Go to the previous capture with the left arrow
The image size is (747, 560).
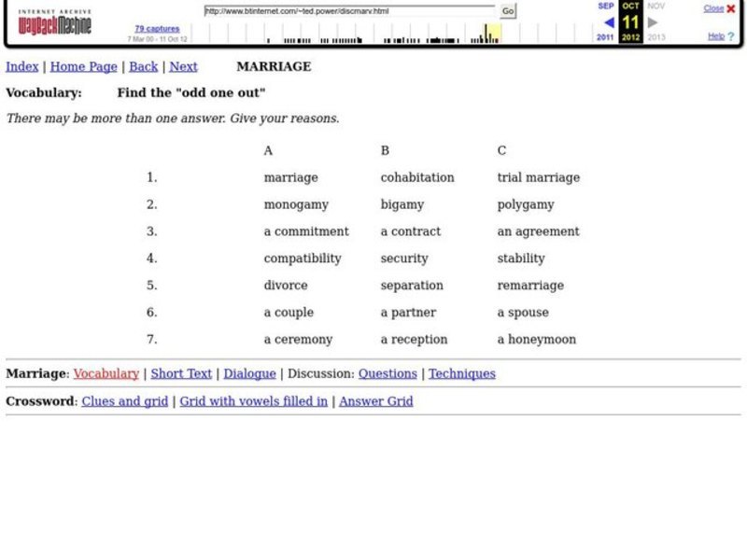(x=611, y=21)
